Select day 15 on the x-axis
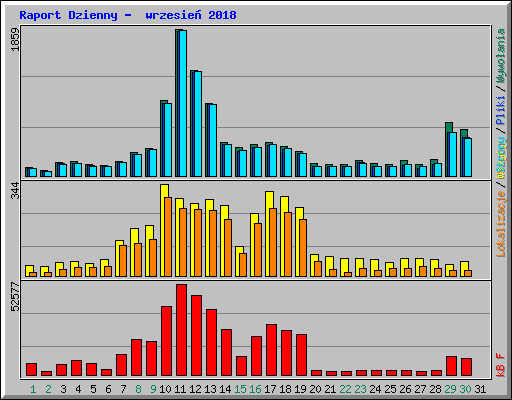Viewport: 512px width, 400px height. click(240, 389)
